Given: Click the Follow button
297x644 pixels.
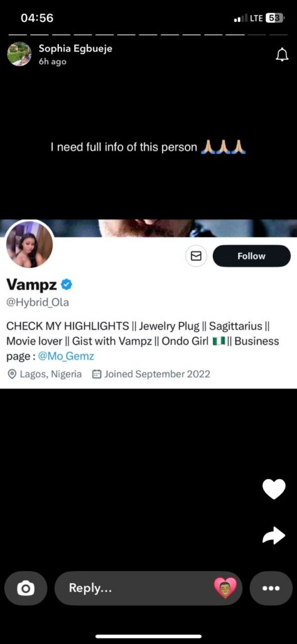Looking at the screenshot, I should (251, 256).
